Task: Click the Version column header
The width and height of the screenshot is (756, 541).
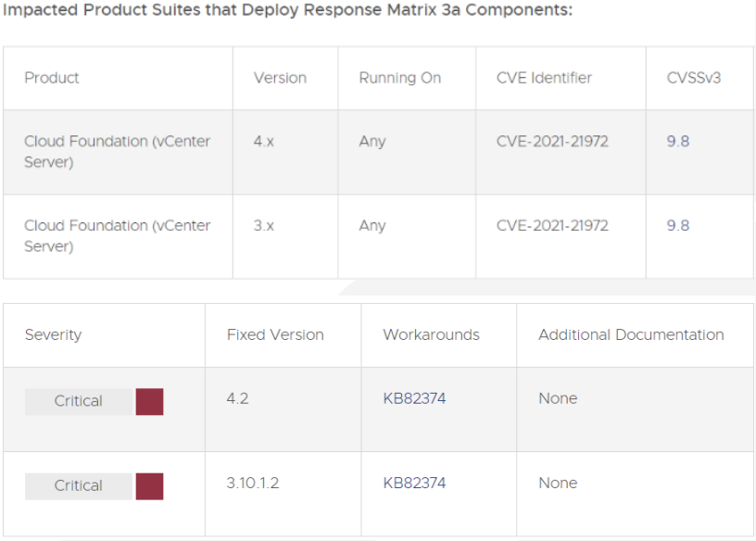Action: (x=280, y=78)
